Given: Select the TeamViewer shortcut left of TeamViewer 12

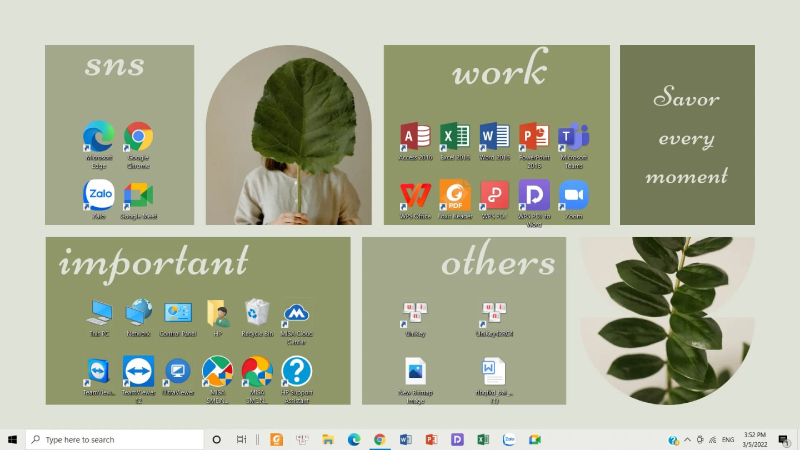Looking at the screenshot, I should pos(99,376).
